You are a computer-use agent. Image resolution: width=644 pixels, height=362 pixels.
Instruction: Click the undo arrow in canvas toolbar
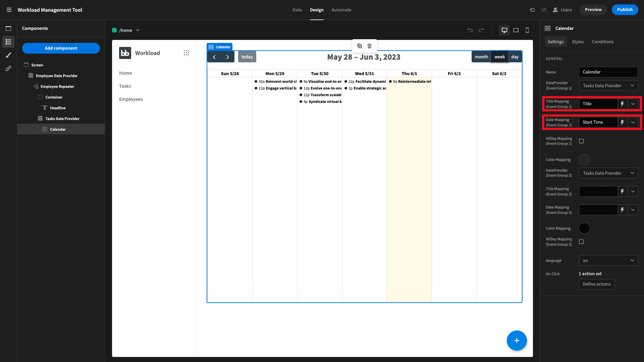(470, 30)
